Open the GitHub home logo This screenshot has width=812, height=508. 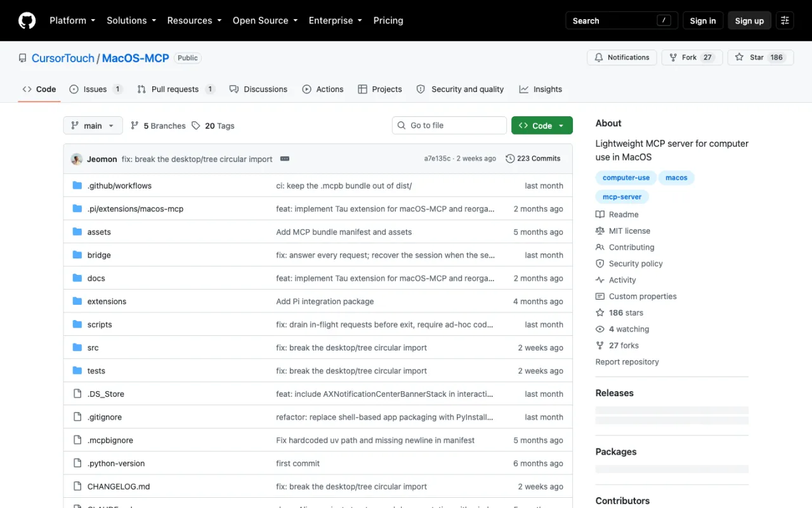point(27,20)
